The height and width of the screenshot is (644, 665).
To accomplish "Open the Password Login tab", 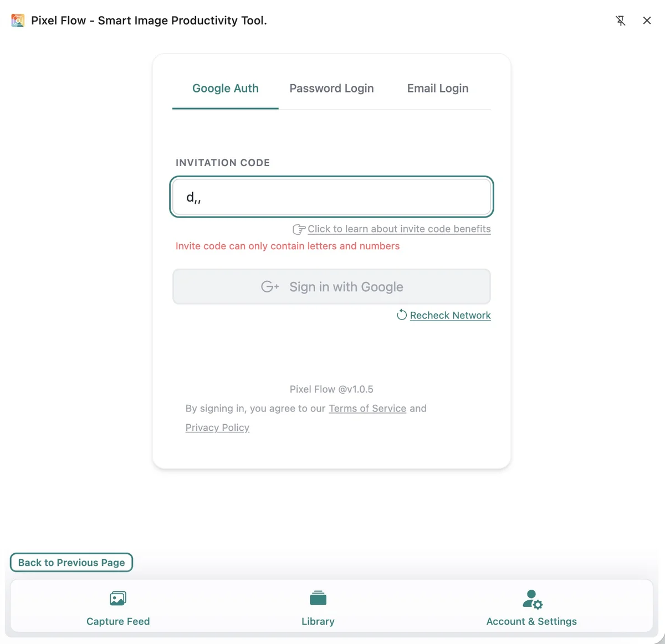I will [331, 89].
